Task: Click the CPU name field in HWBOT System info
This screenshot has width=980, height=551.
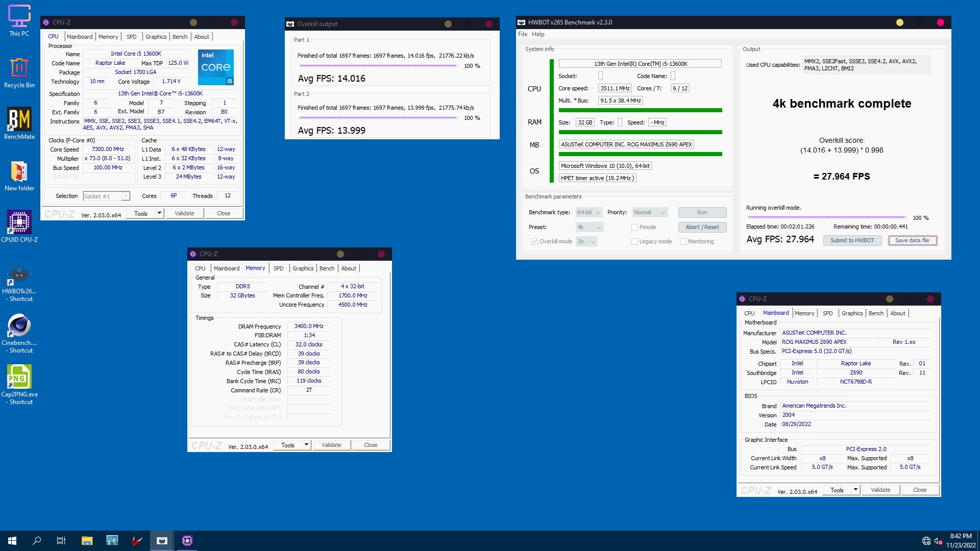Action: click(640, 64)
